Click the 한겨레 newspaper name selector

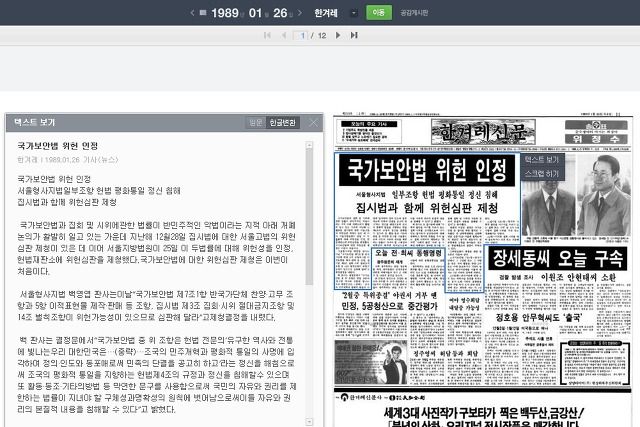tap(326, 13)
